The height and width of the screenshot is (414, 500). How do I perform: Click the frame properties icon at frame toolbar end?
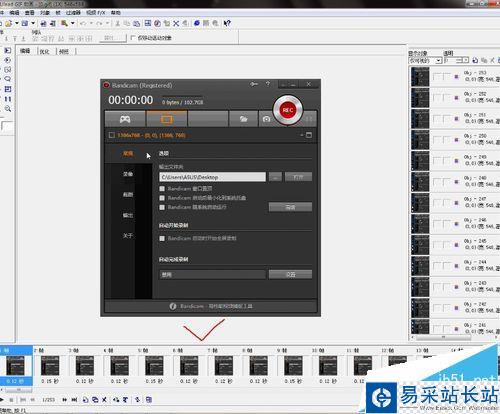tap(149, 399)
